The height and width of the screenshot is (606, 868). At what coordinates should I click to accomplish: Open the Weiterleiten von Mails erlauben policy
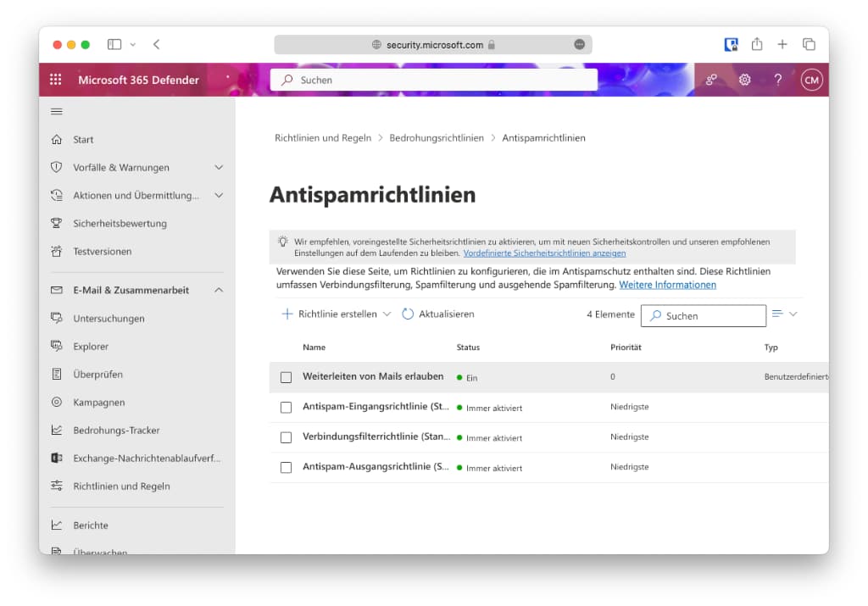(x=373, y=376)
